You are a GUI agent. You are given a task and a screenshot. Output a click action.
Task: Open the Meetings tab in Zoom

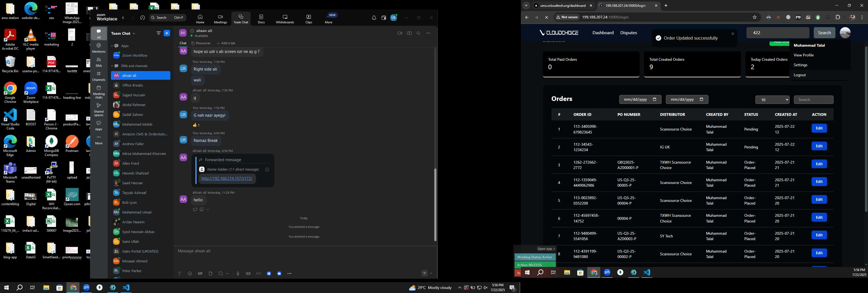pyautogui.click(x=220, y=19)
